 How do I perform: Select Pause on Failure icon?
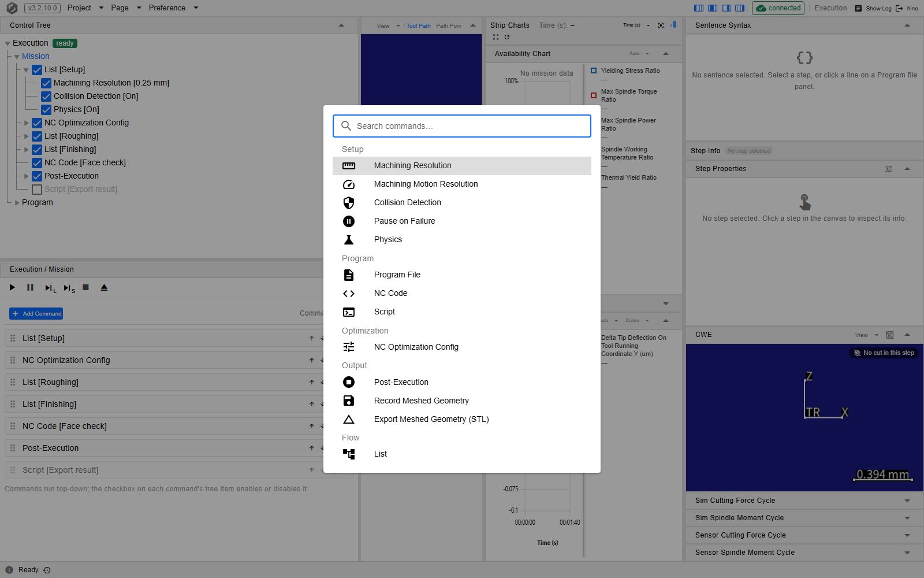pos(349,221)
